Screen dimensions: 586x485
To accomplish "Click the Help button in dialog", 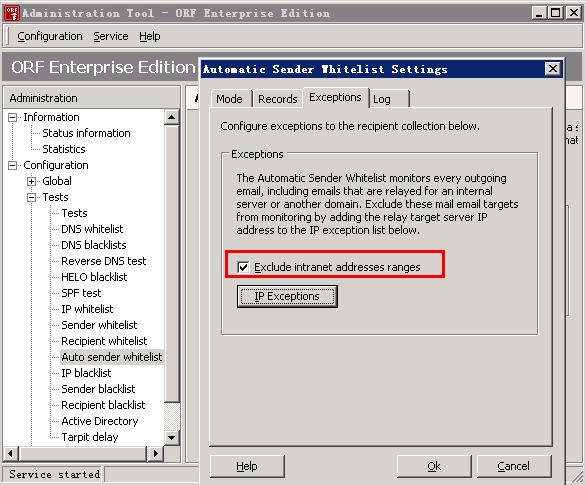I will tap(247, 466).
